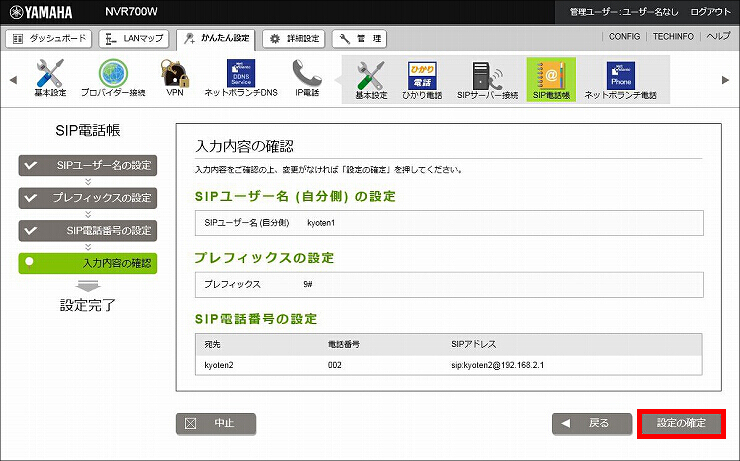
Task: Click the 管理ユーザー：ユーザー名なし label
Action: tap(623, 12)
